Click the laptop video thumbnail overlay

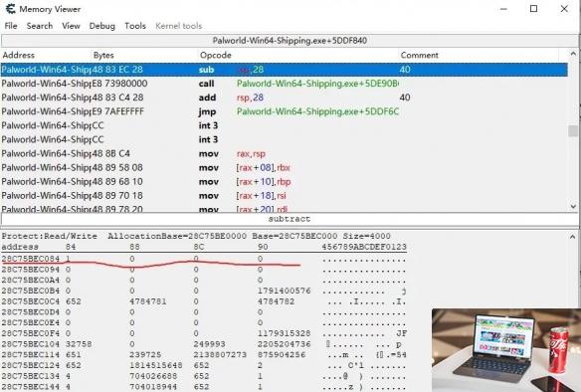tap(506, 350)
